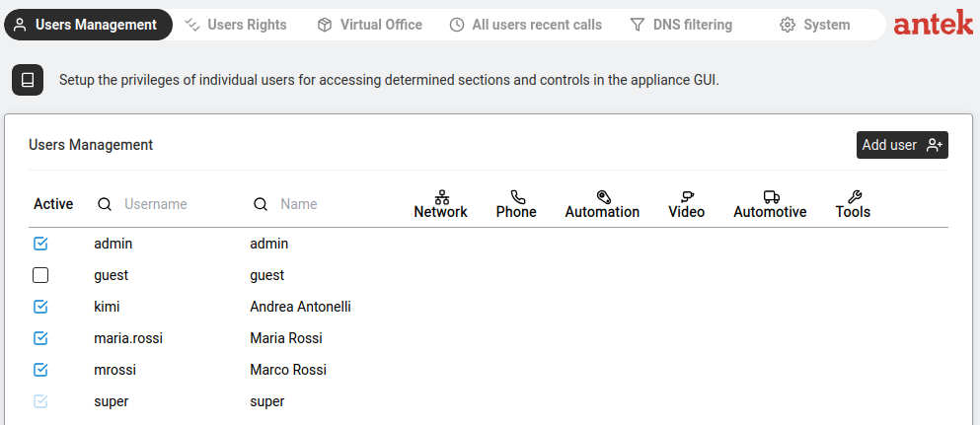
Task: Toggle Active checkbox for super
Action: tap(40, 401)
